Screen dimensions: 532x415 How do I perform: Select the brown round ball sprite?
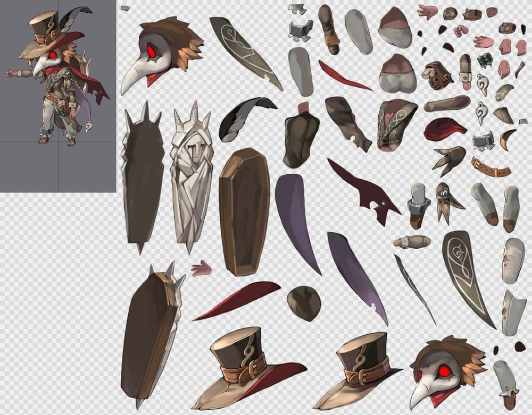click(304, 303)
